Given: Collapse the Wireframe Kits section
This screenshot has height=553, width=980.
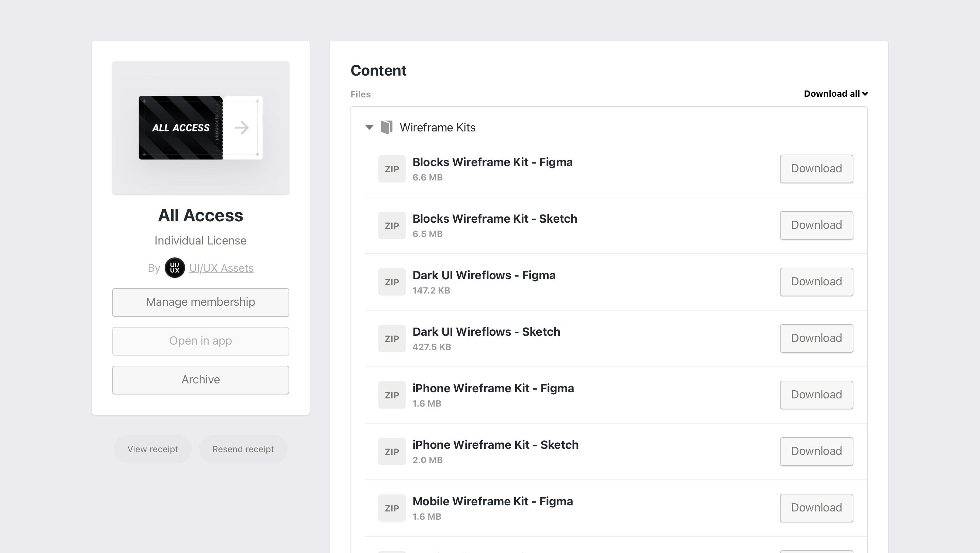Looking at the screenshot, I should (369, 127).
